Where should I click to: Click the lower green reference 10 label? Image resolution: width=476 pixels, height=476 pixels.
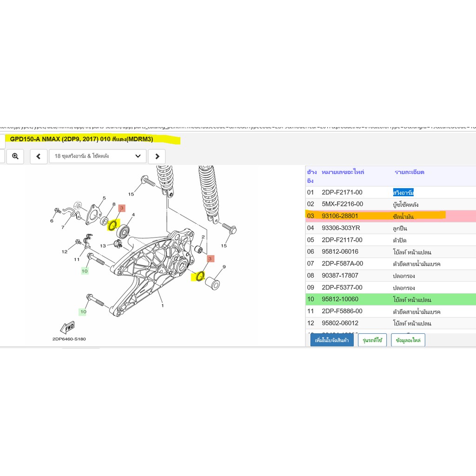click(x=83, y=311)
